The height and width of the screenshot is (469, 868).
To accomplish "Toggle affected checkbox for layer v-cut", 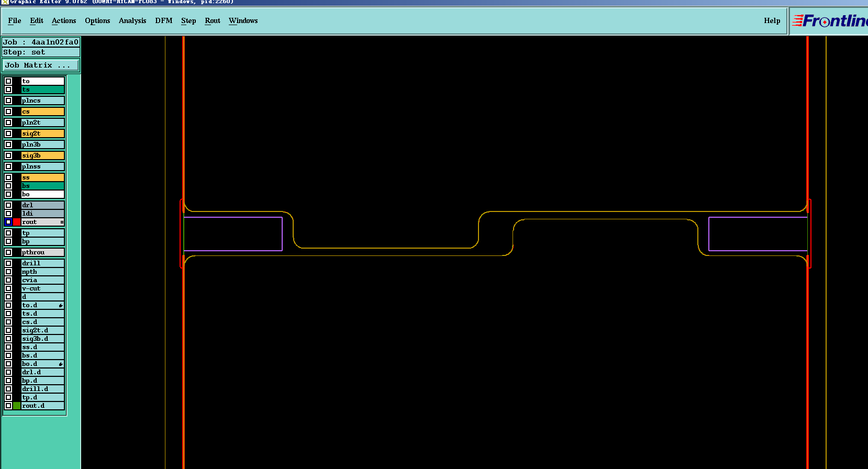I will tap(8, 288).
